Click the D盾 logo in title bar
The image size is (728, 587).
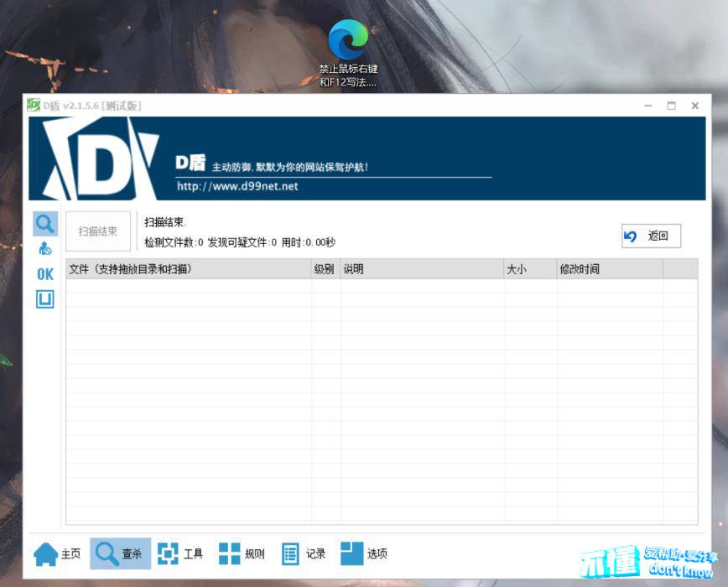(x=34, y=106)
